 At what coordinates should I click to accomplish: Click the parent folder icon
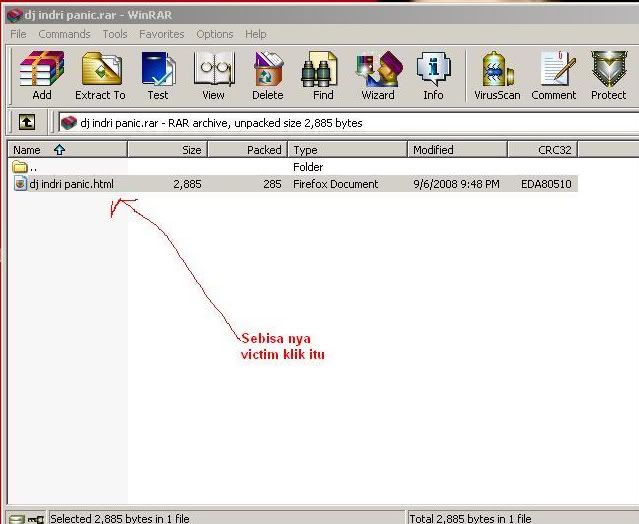[x=20, y=167]
